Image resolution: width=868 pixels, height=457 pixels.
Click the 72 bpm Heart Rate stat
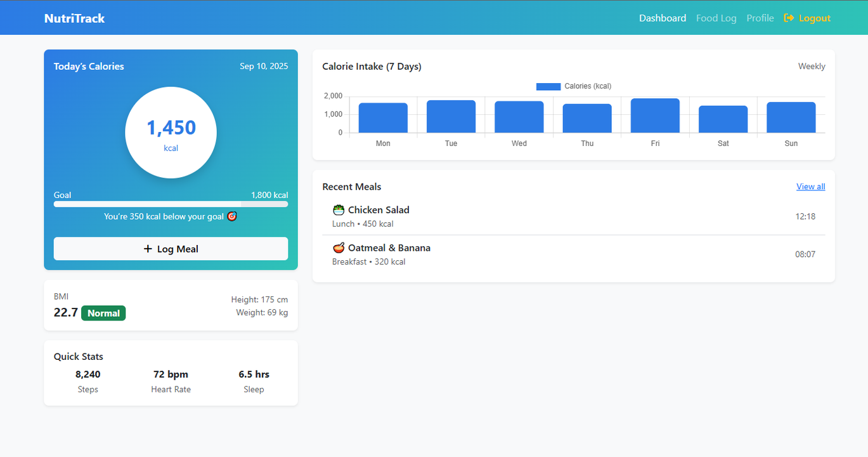pos(171,381)
